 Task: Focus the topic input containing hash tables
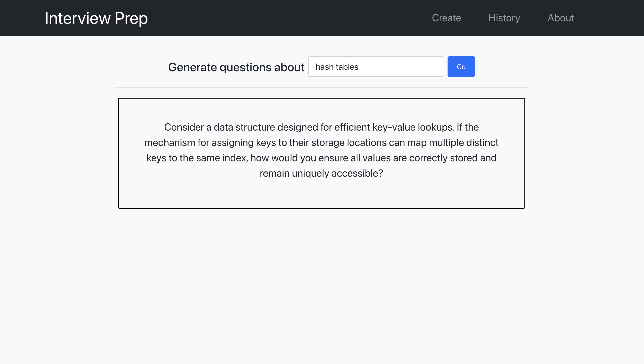coord(376,67)
